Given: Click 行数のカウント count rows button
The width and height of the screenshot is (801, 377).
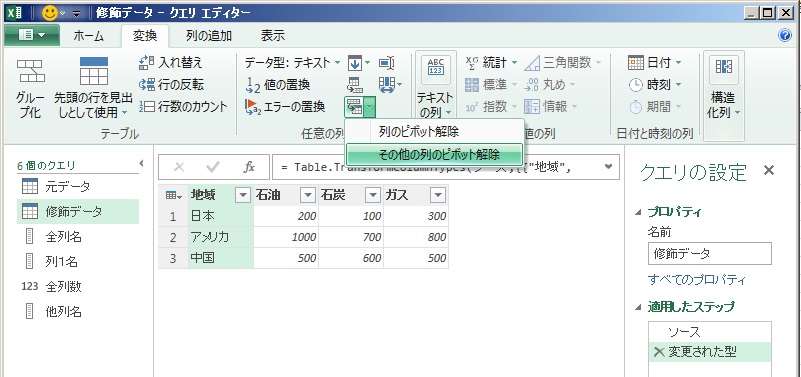Looking at the screenshot, I should [183, 106].
